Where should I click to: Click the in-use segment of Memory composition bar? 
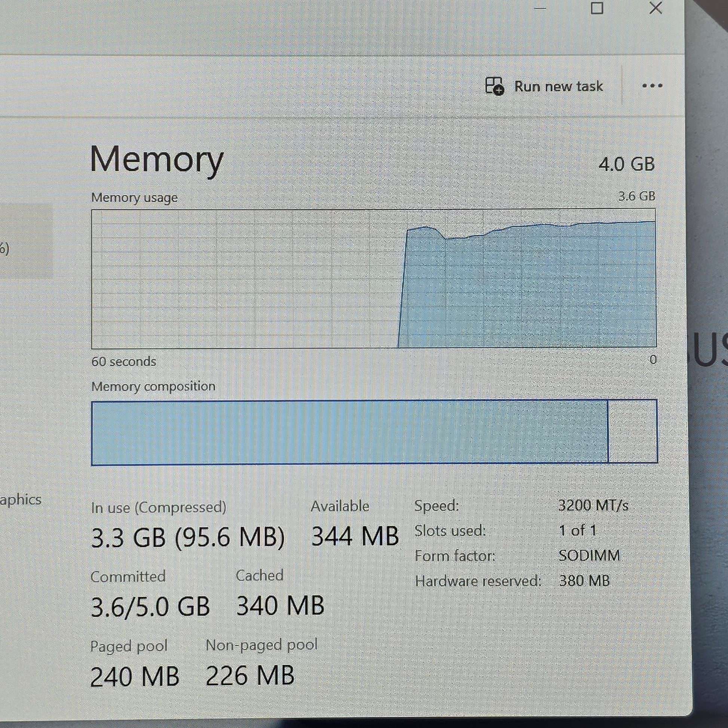349,432
